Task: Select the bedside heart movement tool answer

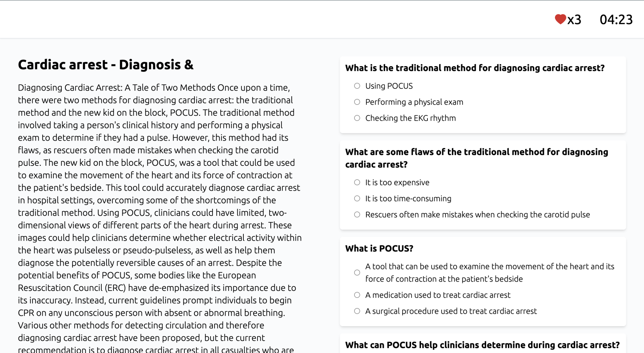Action: [x=357, y=272]
